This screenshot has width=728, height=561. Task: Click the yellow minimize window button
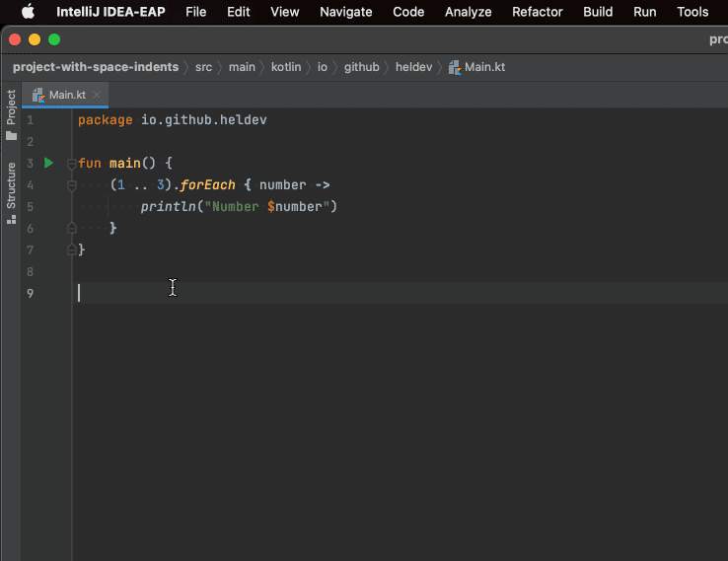coord(35,39)
